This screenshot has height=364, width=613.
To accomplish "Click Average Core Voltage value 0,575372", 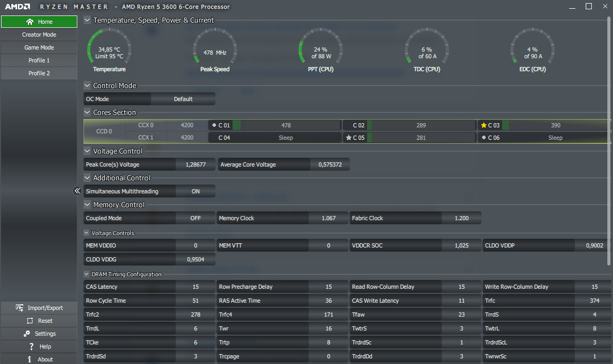I will point(330,164).
